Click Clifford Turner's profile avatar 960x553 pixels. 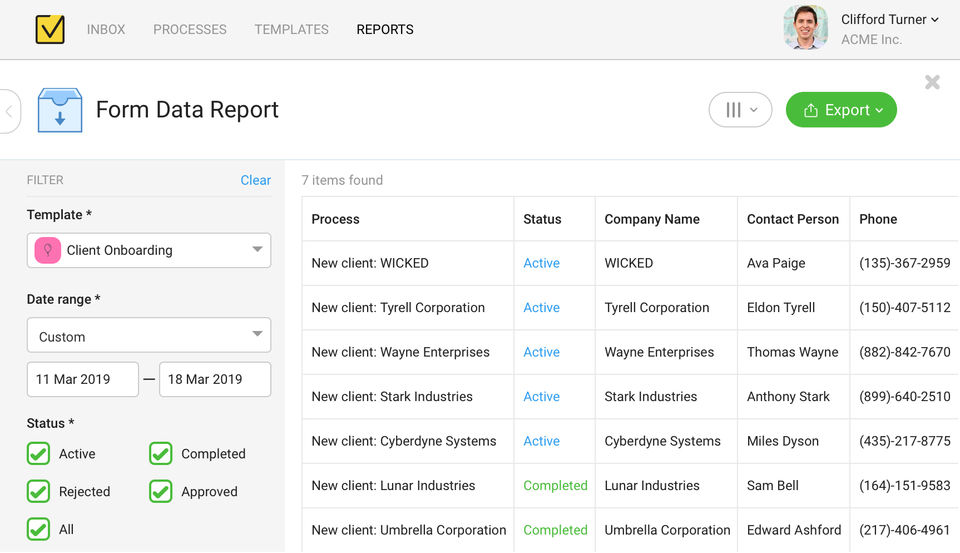click(x=805, y=28)
